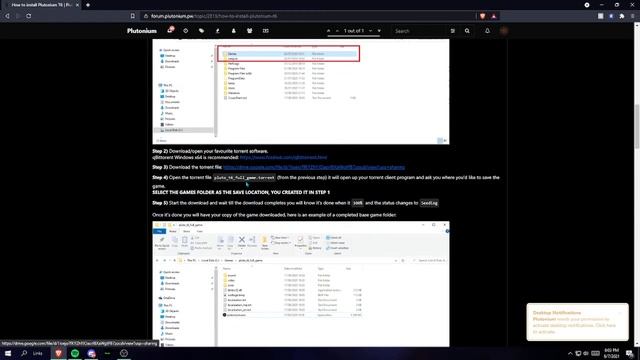
Task: Click the desktop notifications permission popup
Action: click(x=577, y=322)
